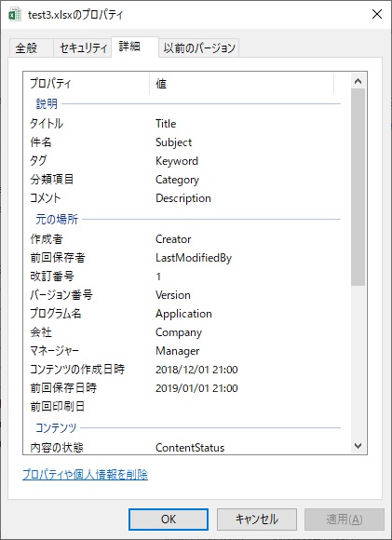Click the コメント property label
The width and height of the screenshot is (392, 540).
point(46,198)
